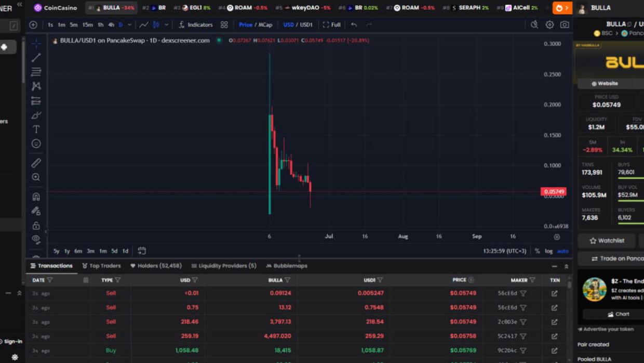Image resolution: width=644 pixels, height=363 pixels.
Task: Open the Indicators menu
Action: coord(195,24)
